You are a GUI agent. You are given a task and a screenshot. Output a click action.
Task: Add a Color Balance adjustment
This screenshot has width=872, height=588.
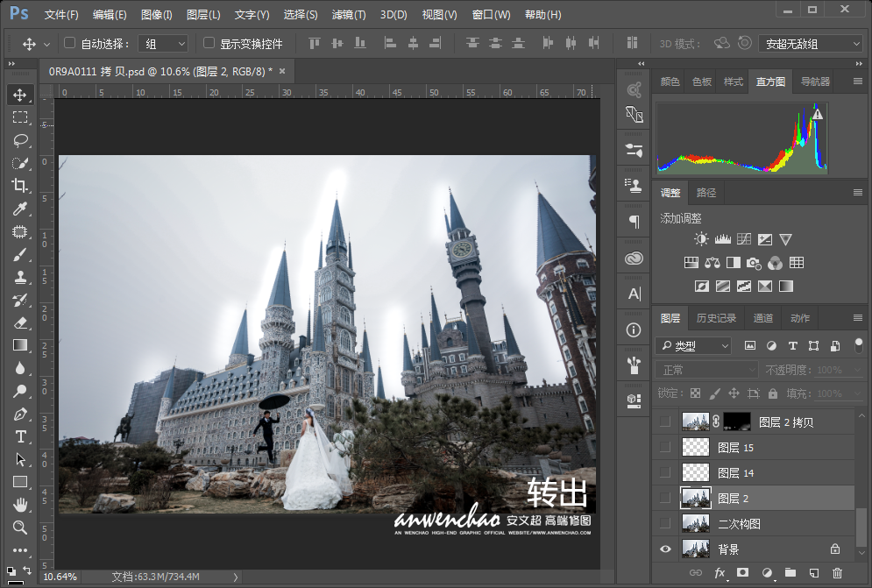(712, 263)
